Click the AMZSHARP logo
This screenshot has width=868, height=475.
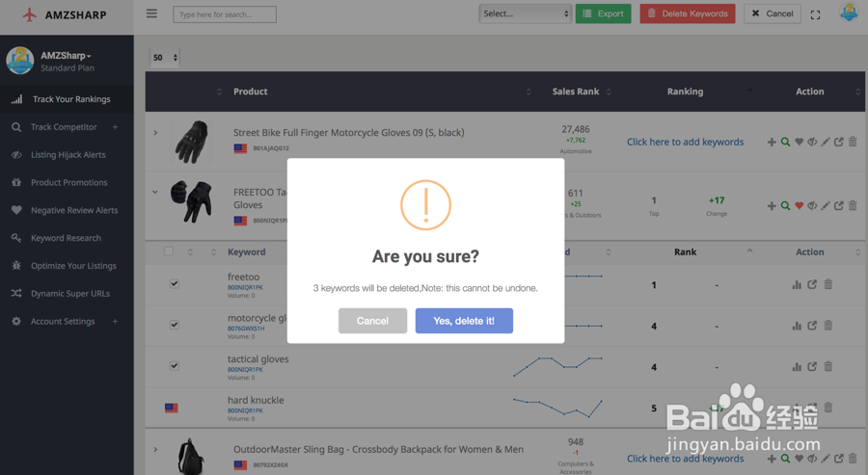pyautogui.click(x=65, y=14)
